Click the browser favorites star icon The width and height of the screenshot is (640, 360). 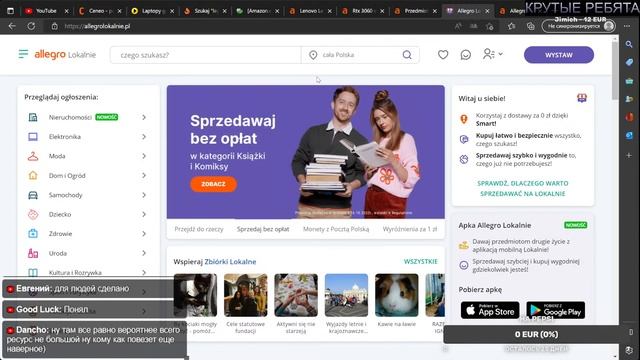tap(511, 26)
